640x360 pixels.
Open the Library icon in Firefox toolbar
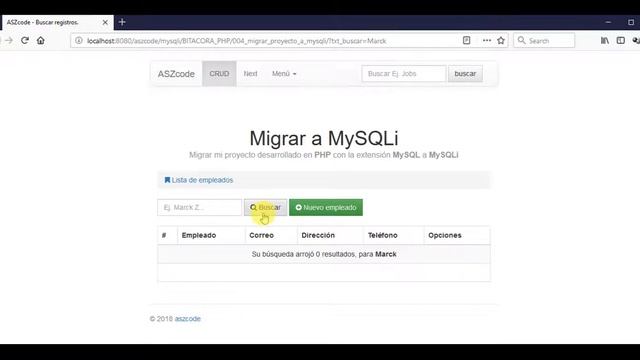[604, 40]
